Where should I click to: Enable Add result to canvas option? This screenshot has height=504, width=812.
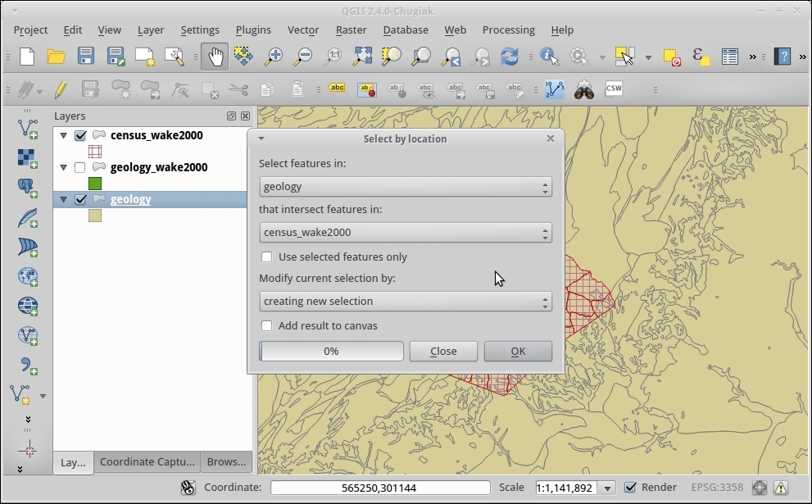tap(267, 326)
